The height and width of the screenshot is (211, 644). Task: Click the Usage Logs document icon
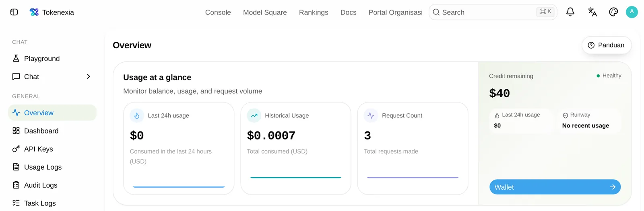click(16, 167)
